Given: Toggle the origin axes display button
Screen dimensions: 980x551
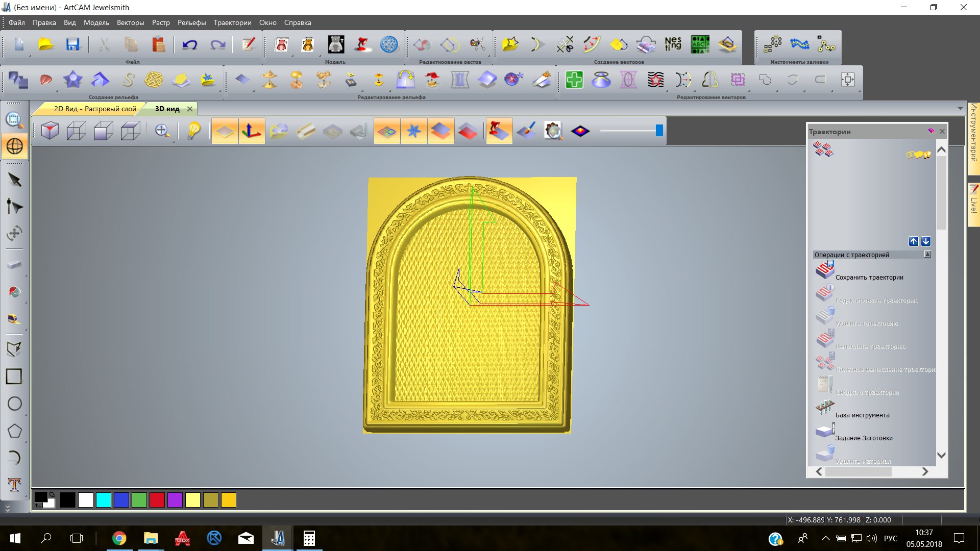Looking at the screenshot, I should pyautogui.click(x=252, y=131).
